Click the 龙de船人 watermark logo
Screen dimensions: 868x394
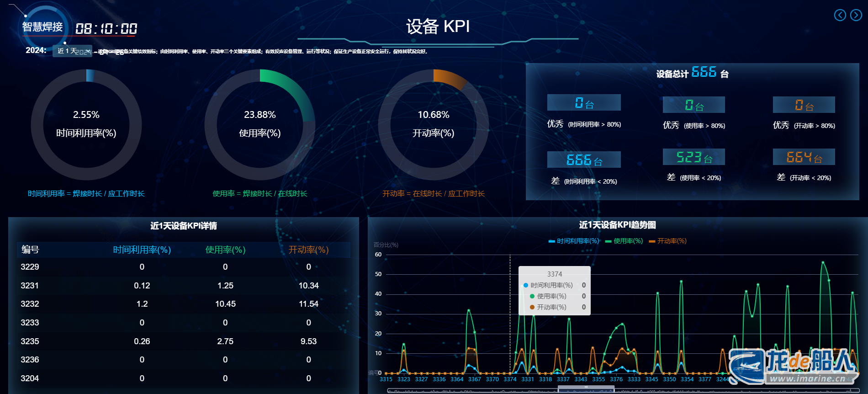coord(793,366)
